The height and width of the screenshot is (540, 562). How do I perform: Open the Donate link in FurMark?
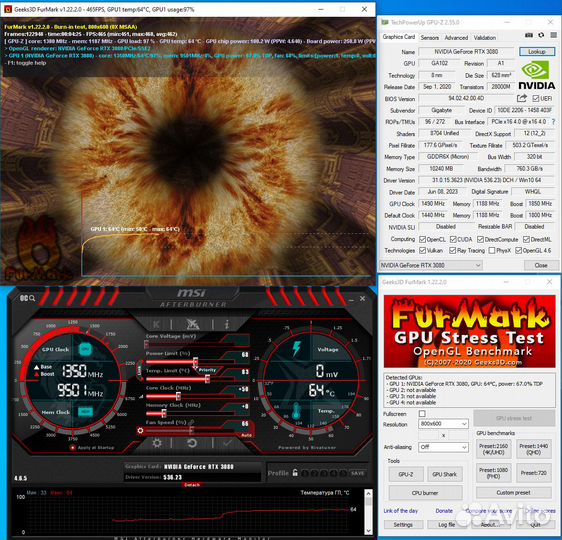(x=444, y=511)
